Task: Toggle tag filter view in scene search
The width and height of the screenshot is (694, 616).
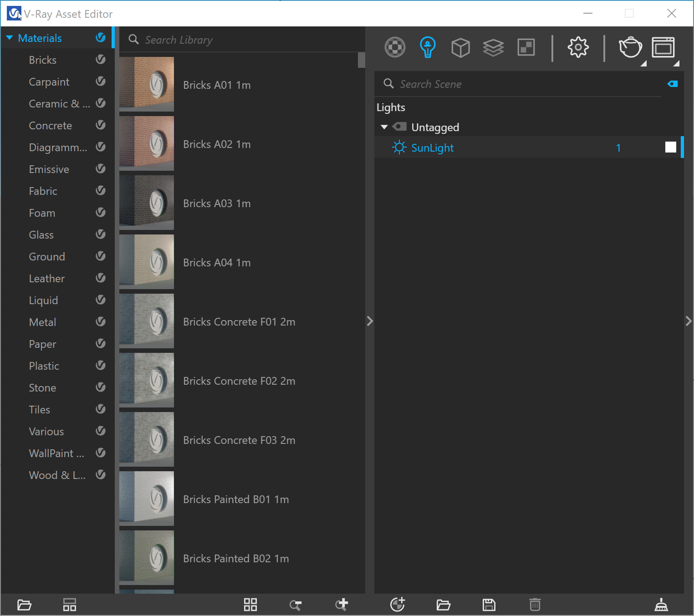Action: coord(673,84)
